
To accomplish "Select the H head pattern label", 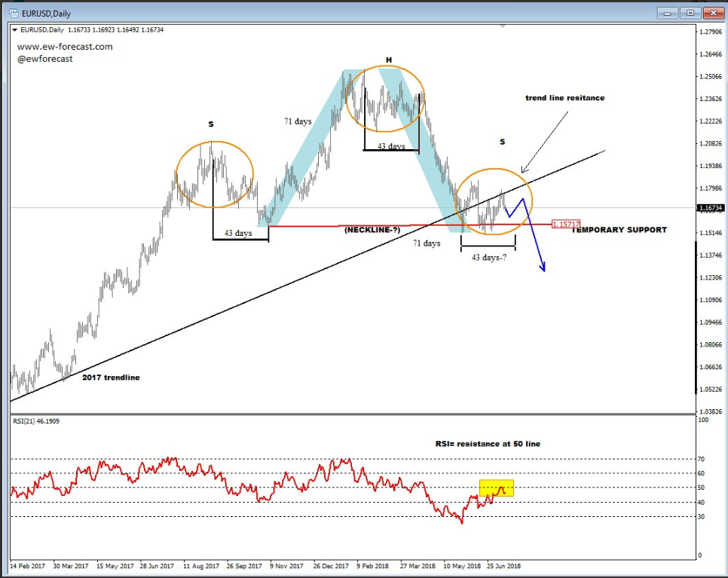I will tap(389, 60).
